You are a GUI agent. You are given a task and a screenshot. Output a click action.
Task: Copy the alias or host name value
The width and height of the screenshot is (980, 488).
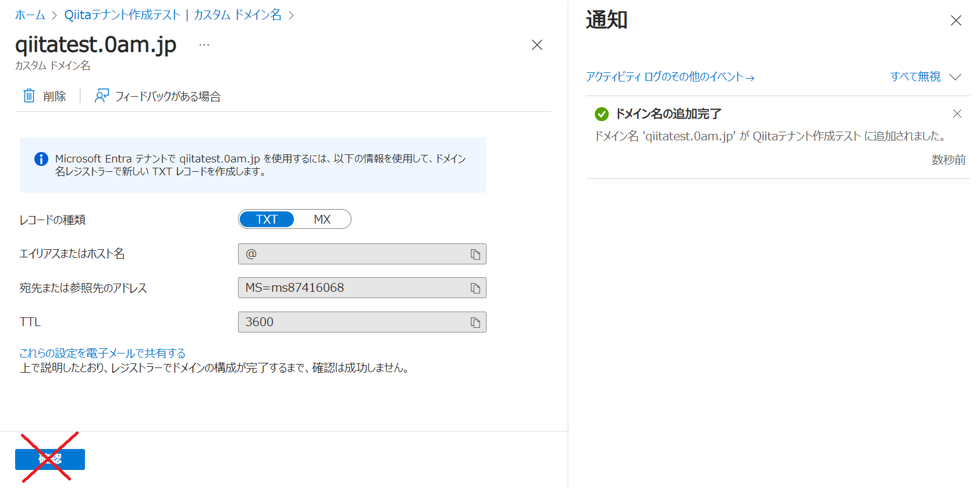point(475,254)
